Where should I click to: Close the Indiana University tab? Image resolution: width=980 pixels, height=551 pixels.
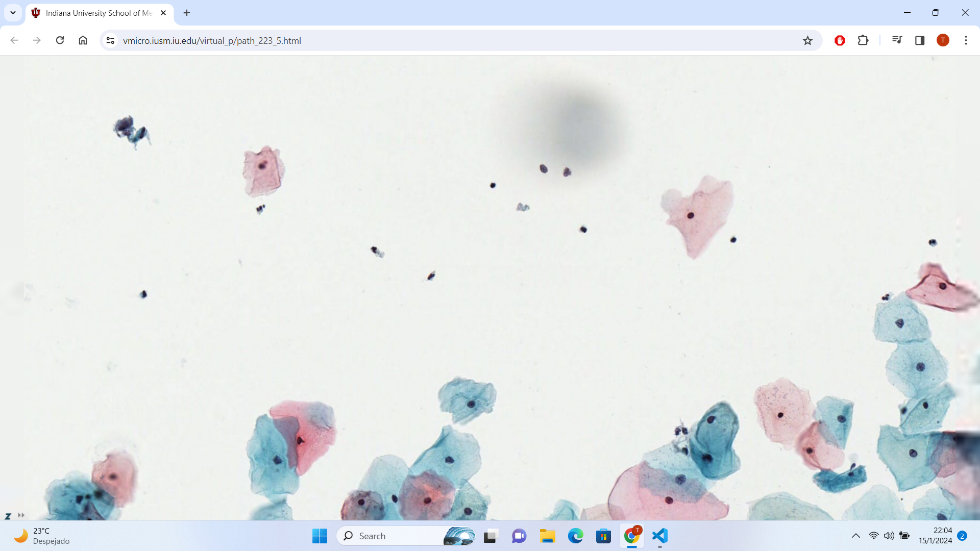[163, 13]
